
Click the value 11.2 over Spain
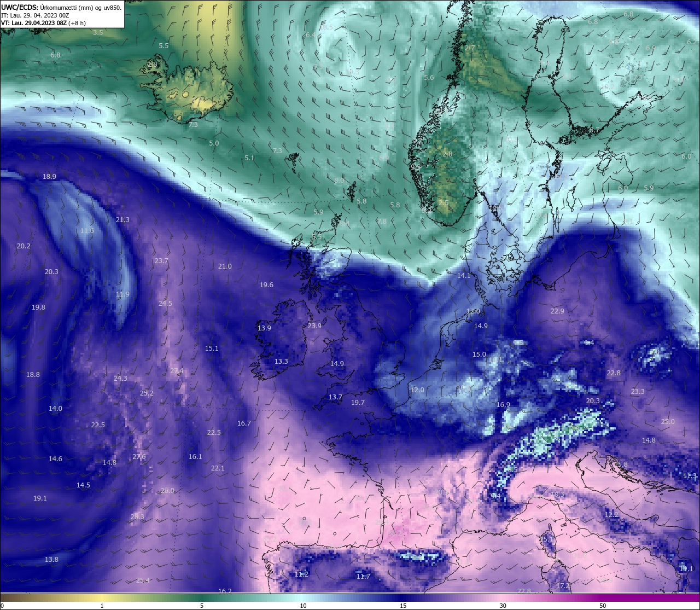pos(301,574)
